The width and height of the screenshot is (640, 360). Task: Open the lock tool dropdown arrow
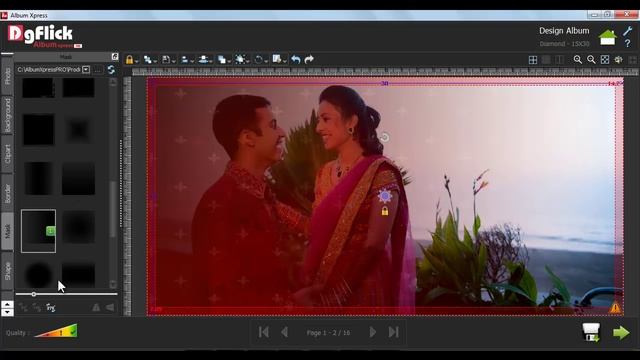(137, 61)
